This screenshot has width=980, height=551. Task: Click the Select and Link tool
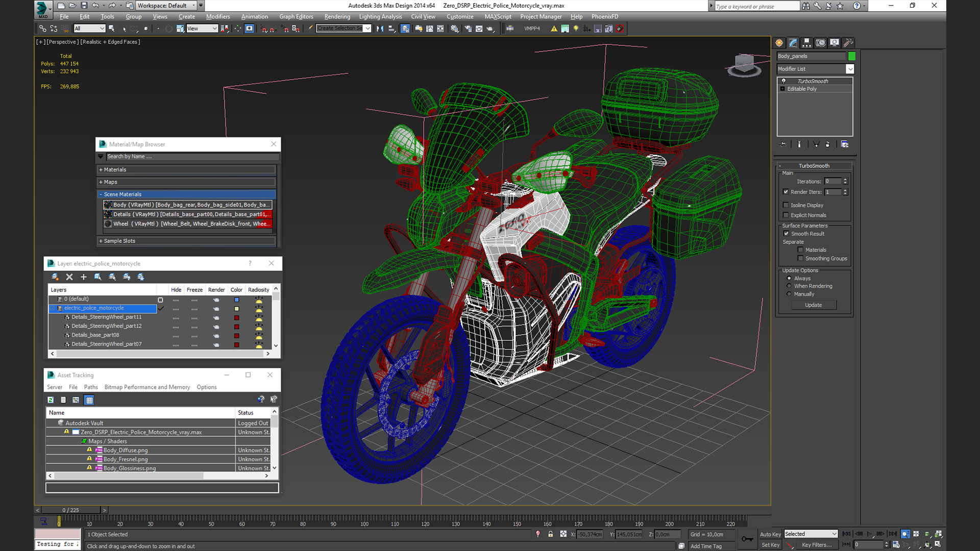[x=43, y=29]
